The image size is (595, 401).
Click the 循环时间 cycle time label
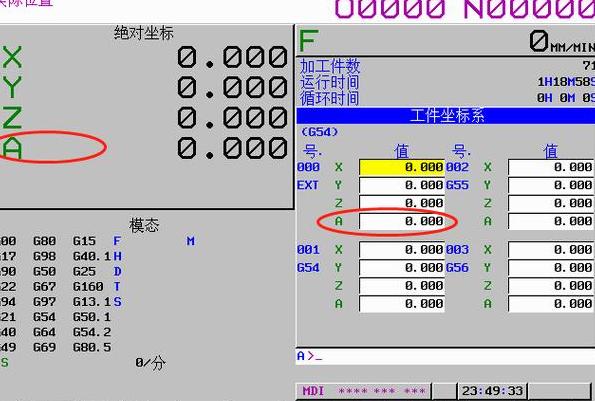(330, 98)
